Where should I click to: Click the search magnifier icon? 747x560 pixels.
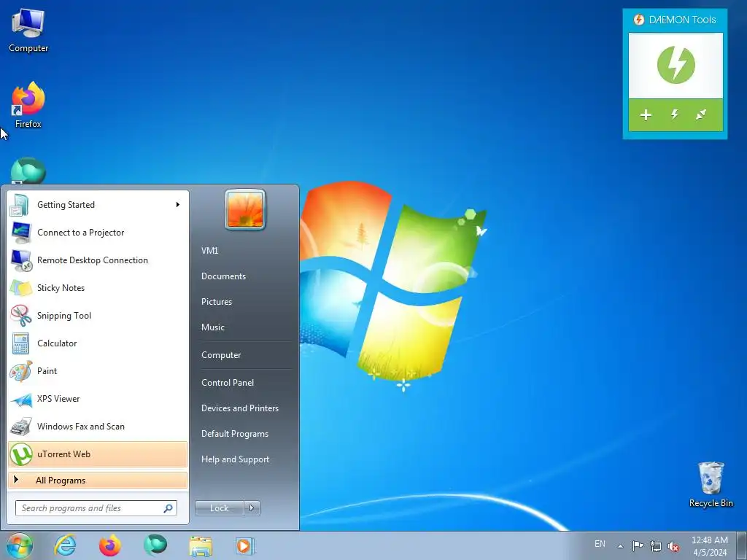[x=169, y=508]
